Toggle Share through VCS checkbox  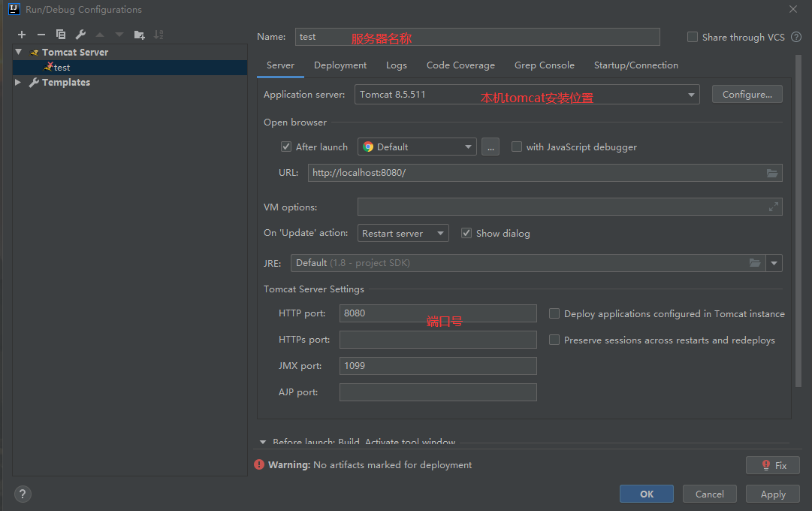click(693, 37)
